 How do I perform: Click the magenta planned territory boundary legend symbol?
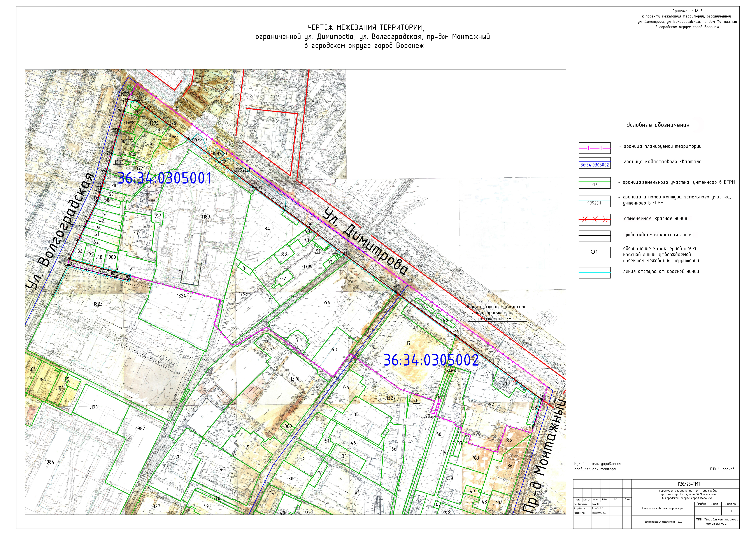coord(594,148)
